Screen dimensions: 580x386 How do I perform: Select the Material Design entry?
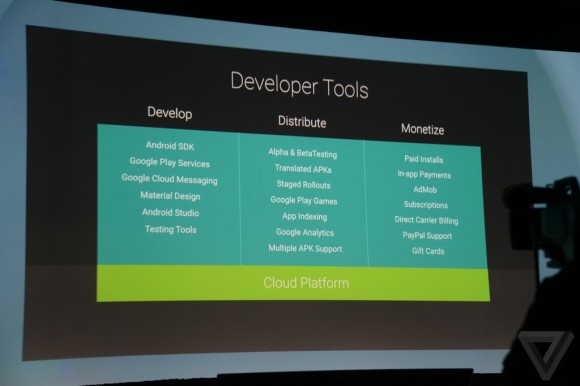click(x=170, y=196)
